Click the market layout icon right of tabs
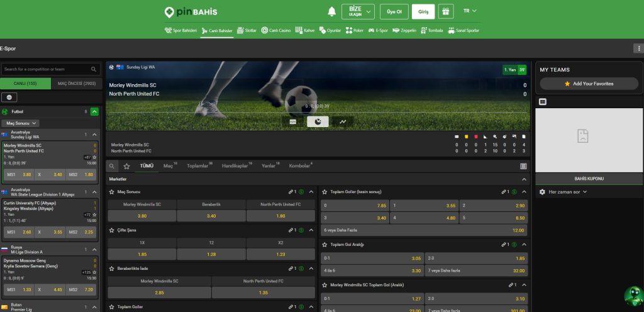Screen dimensions: 644x312 523,166
